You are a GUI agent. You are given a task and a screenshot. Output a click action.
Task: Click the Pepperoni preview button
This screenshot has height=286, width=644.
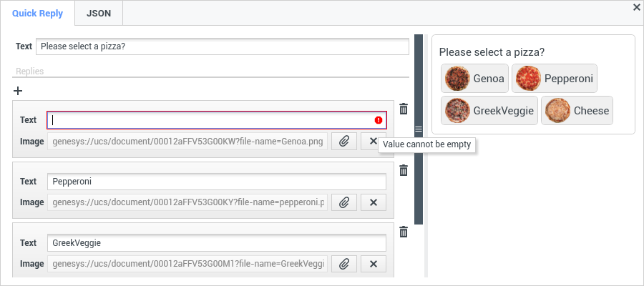coord(555,79)
